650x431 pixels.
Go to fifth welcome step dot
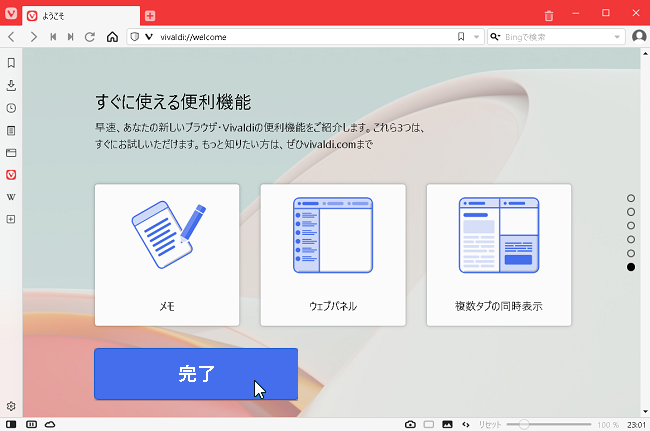pos(631,253)
